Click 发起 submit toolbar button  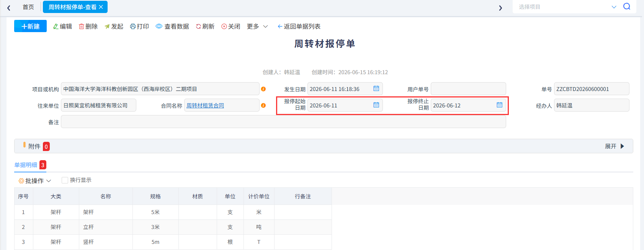114,26
